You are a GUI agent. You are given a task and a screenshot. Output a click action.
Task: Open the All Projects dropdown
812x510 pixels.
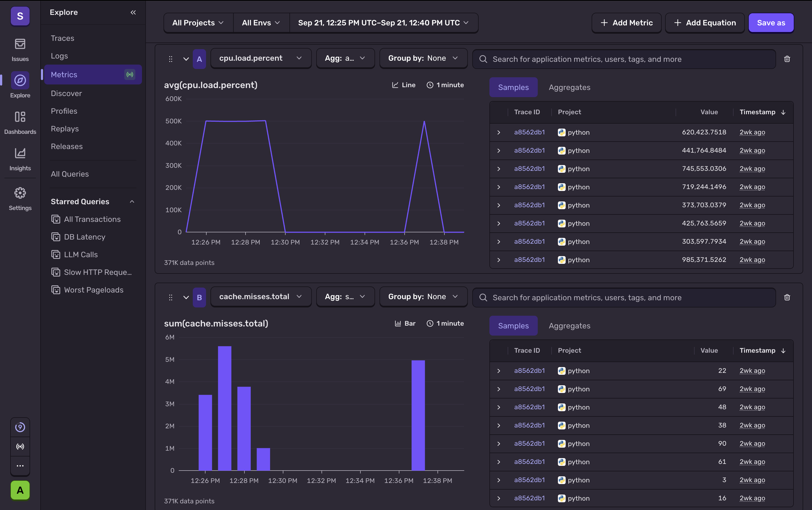198,23
